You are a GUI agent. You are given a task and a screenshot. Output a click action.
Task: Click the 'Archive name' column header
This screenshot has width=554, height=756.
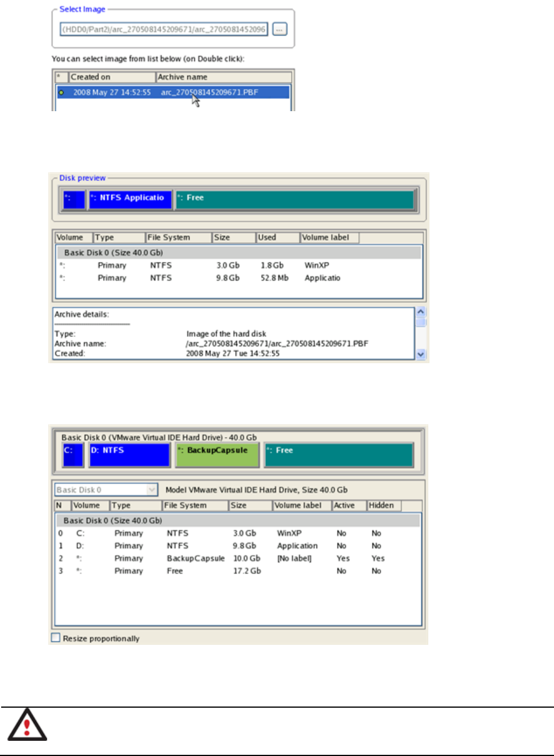223,77
